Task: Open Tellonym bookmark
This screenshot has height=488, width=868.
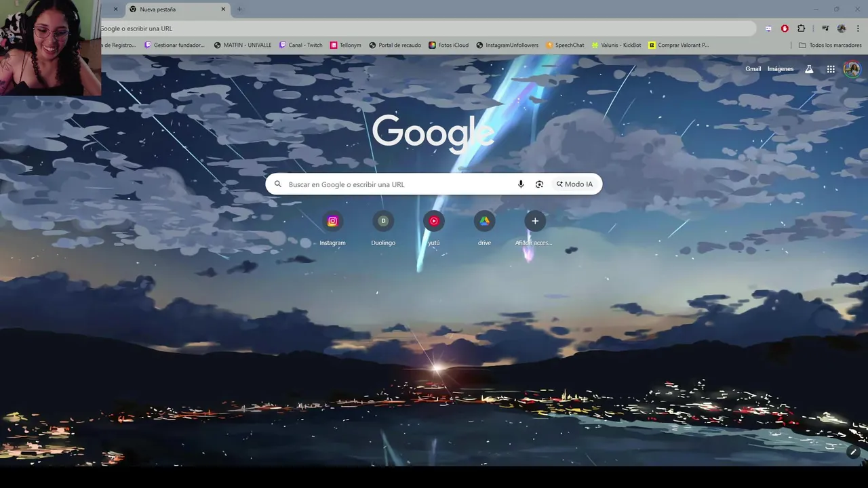Action: [x=346, y=45]
